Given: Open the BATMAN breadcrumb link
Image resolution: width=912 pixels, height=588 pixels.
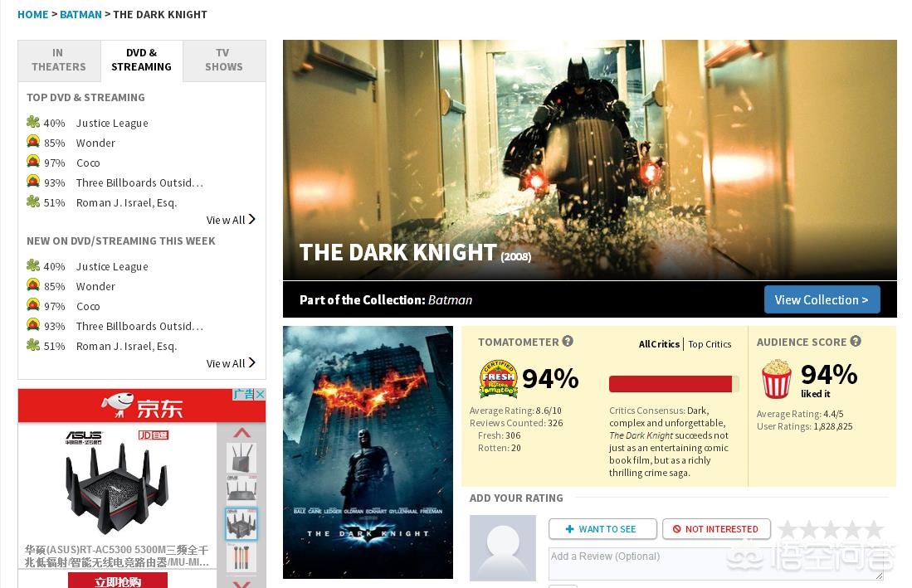Looking at the screenshot, I should [x=80, y=15].
